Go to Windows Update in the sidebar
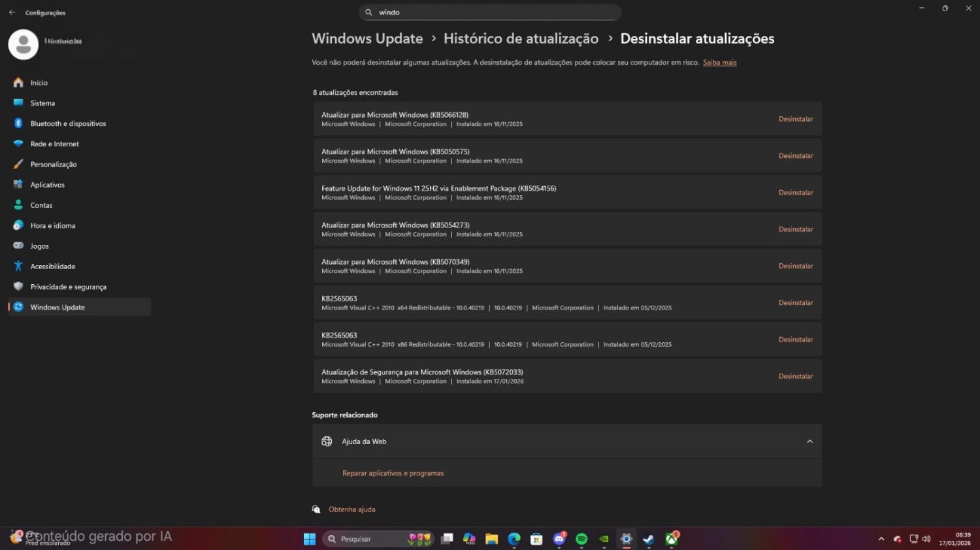980x550 pixels. tap(57, 307)
